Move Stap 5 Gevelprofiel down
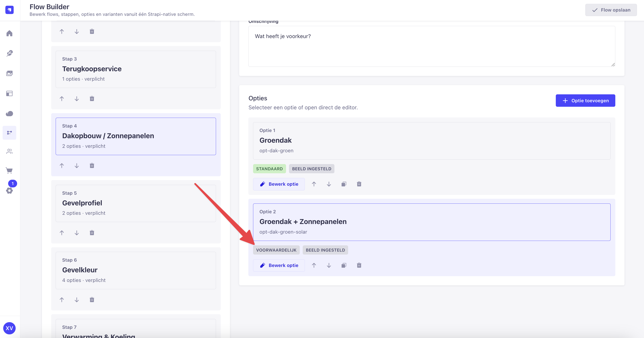The height and width of the screenshot is (338, 644). click(x=77, y=233)
